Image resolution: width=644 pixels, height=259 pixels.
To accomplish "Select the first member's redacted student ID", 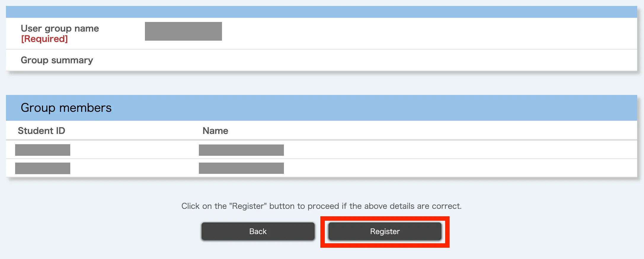I will tap(43, 150).
